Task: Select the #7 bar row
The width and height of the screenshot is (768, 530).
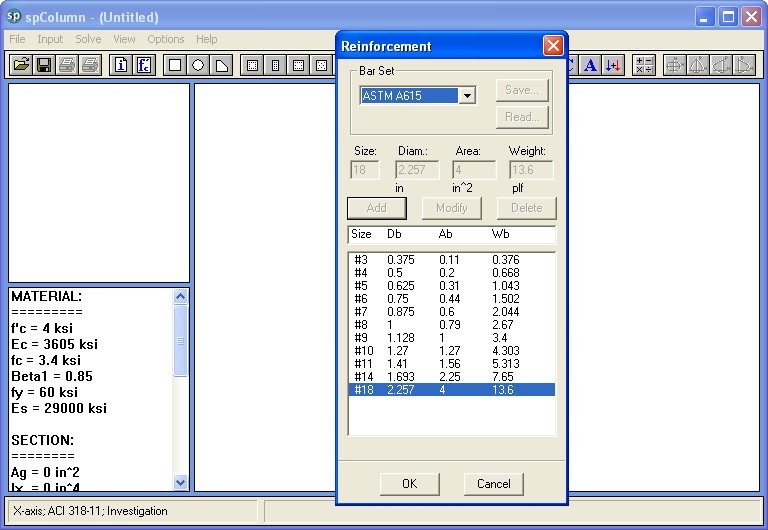Action: (x=452, y=312)
